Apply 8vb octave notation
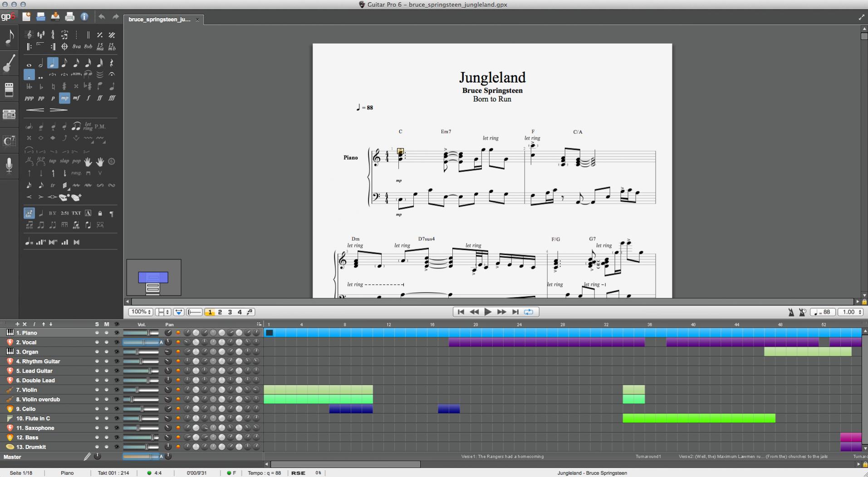Image resolution: width=868 pixels, height=477 pixels. click(x=88, y=46)
